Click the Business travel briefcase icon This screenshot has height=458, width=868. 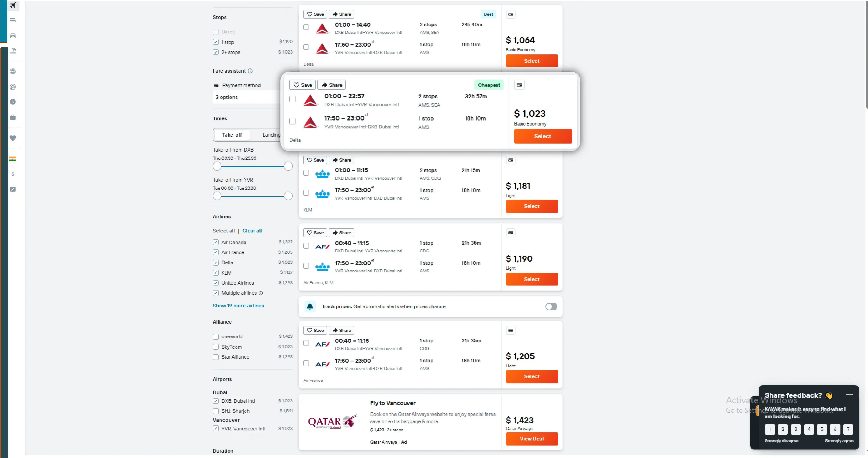coord(13,117)
